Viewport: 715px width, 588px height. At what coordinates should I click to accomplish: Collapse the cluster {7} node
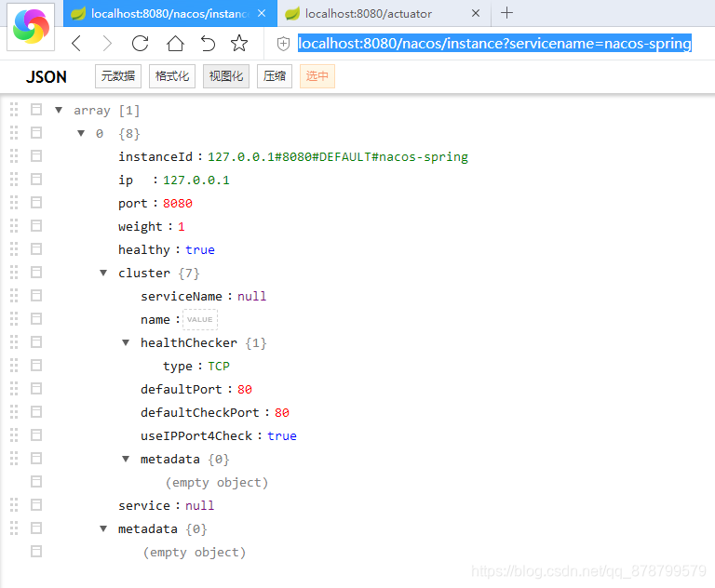coord(103,273)
